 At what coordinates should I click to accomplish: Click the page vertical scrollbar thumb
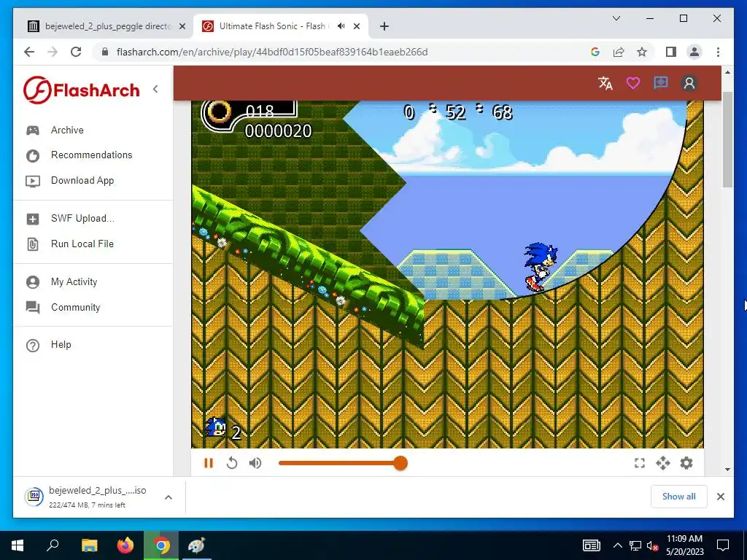727,139
